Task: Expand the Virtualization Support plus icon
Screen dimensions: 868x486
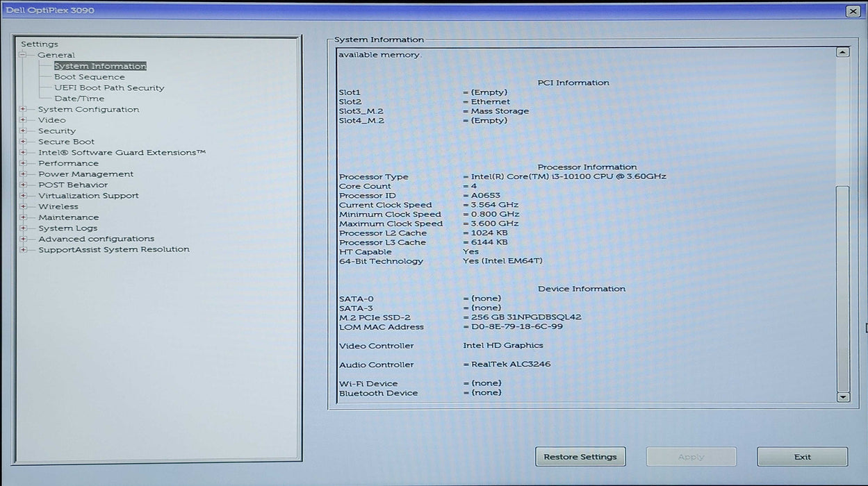Action: (24, 196)
